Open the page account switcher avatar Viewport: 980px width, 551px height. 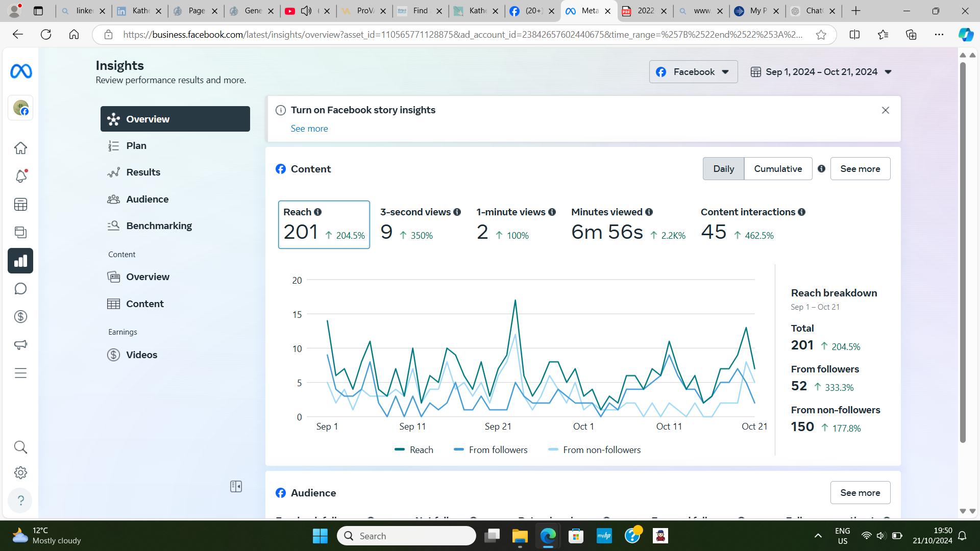20,108
